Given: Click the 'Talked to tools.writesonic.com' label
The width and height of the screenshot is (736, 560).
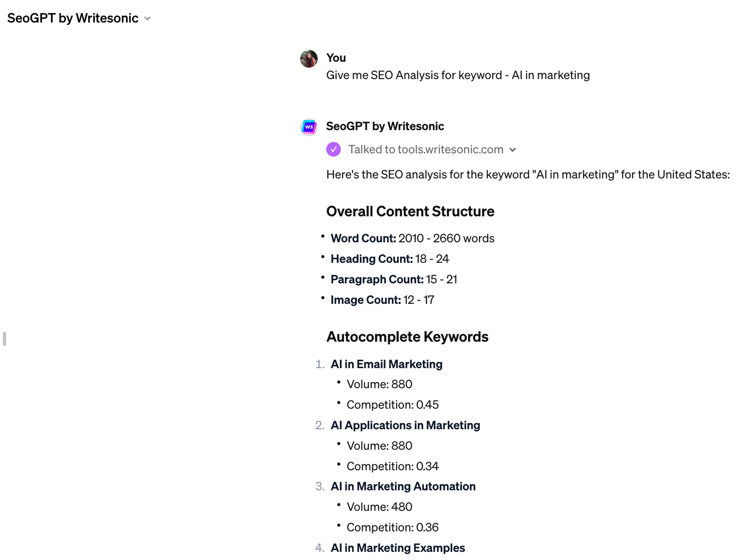Looking at the screenshot, I should point(425,149).
